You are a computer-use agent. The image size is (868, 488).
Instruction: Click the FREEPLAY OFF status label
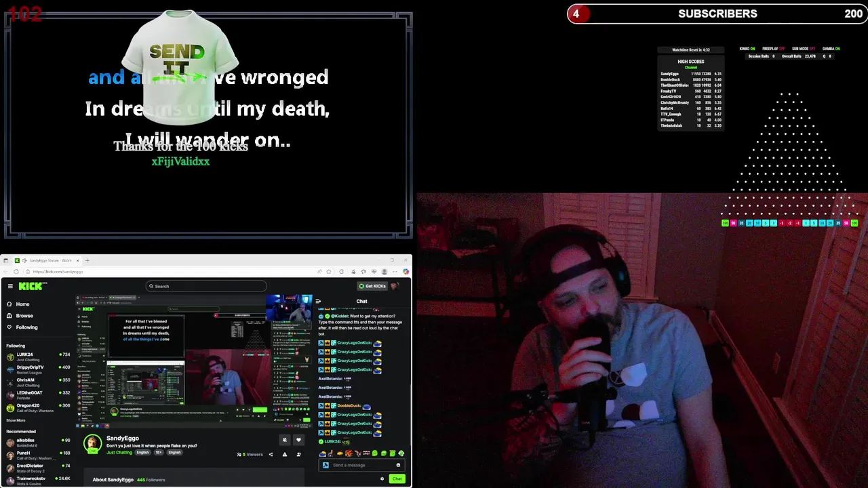coord(773,49)
